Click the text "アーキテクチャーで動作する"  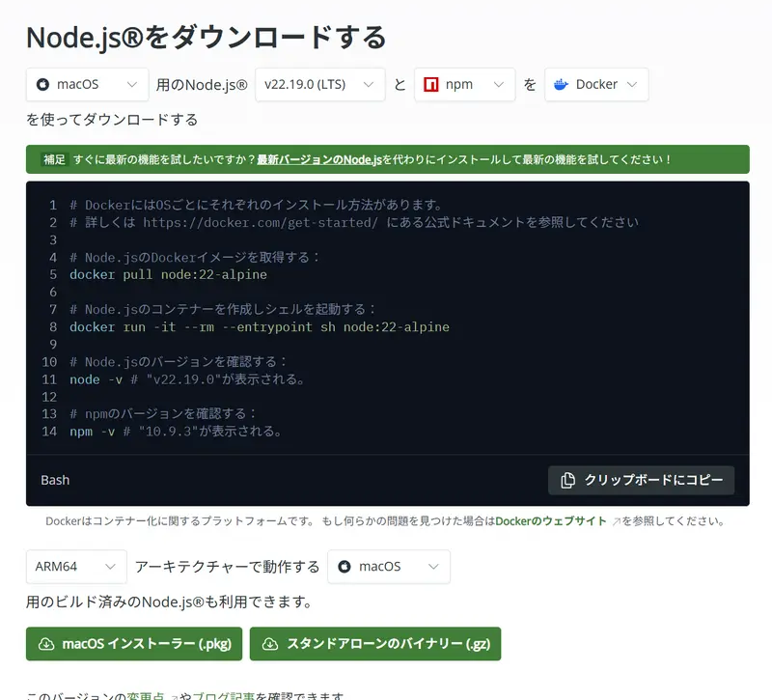pyautogui.click(x=227, y=567)
